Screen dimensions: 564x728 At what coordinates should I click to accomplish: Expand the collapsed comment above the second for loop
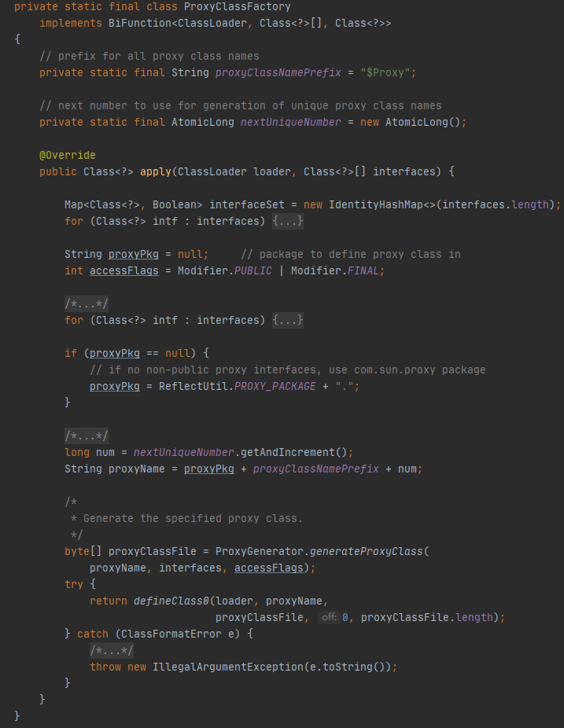tap(87, 304)
